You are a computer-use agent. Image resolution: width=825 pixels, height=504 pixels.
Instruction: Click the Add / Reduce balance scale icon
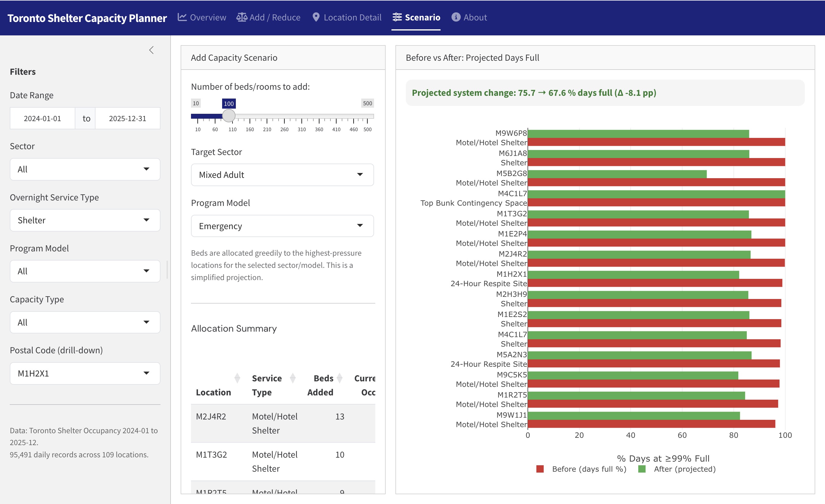point(241,17)
